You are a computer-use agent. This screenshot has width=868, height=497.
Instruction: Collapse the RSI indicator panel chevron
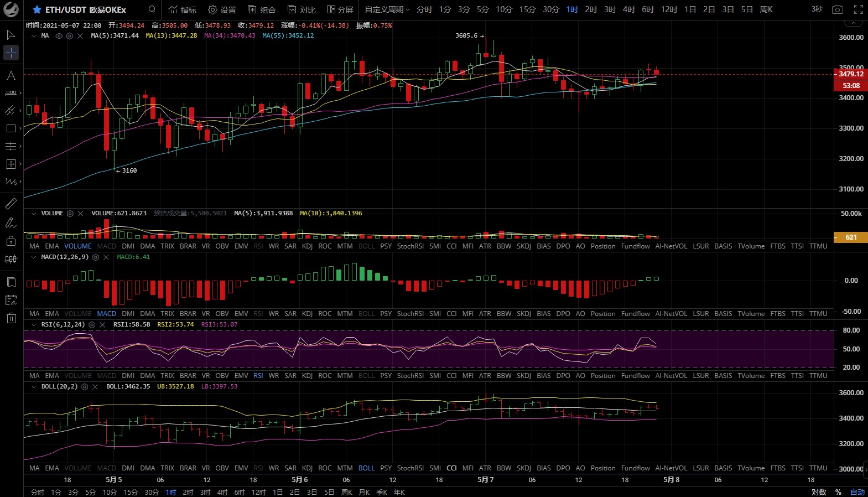tap(34, 325)
